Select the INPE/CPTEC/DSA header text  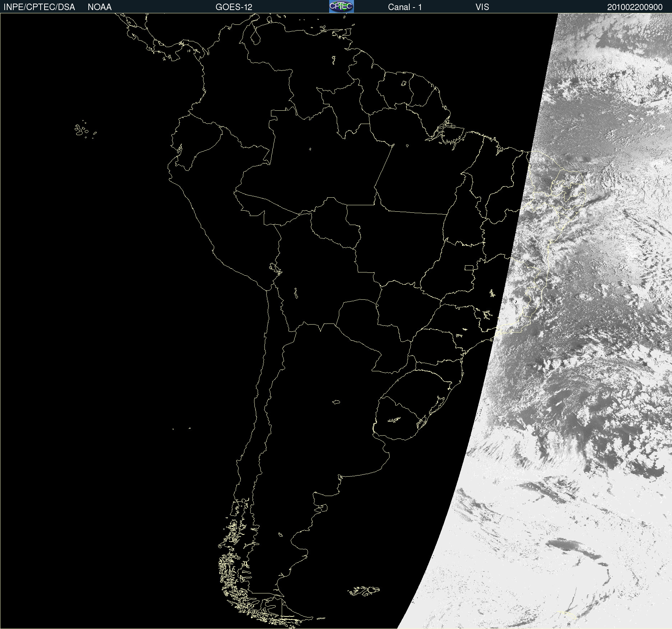point(39,7)
